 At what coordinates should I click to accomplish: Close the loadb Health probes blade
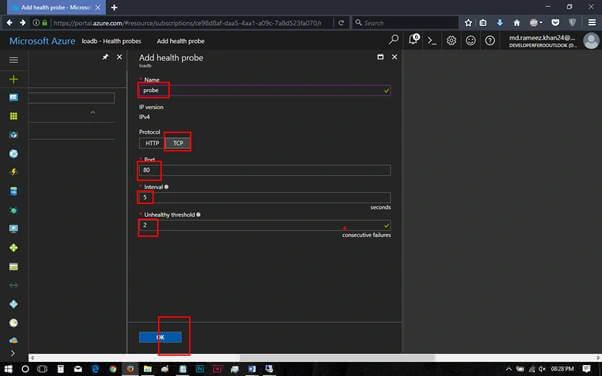pyautogui.click(x=119, y=57)
